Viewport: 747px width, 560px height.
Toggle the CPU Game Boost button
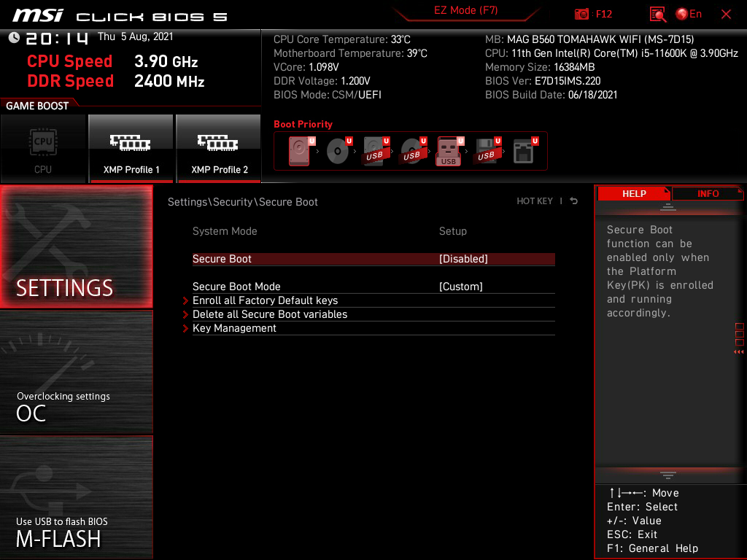43,149
